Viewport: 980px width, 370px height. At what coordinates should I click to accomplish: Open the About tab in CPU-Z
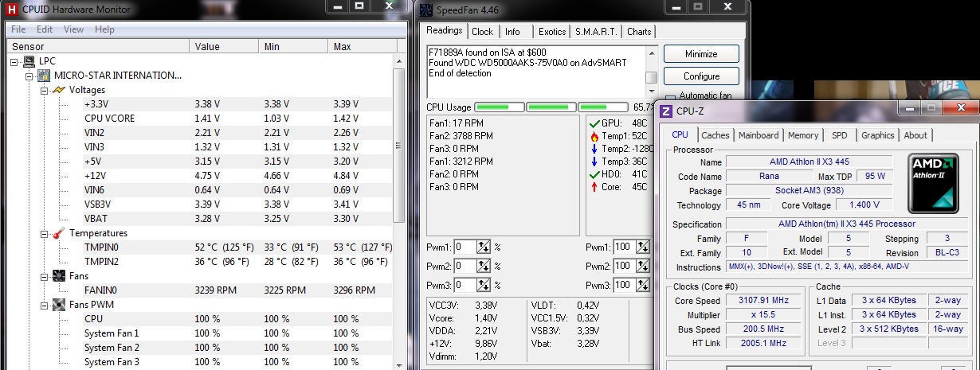(x=915, y=135)
